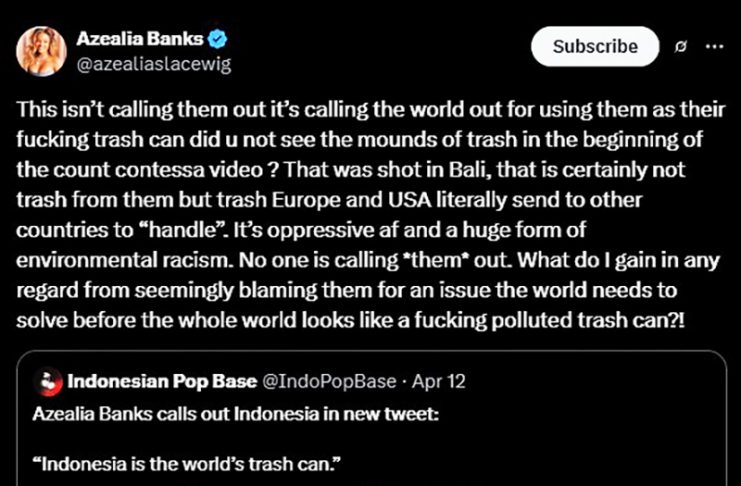Click the blue verified badge
Image resolution: width=741 pixels, height=486 pixels.
pyautogui.click(x=217, y=40)
